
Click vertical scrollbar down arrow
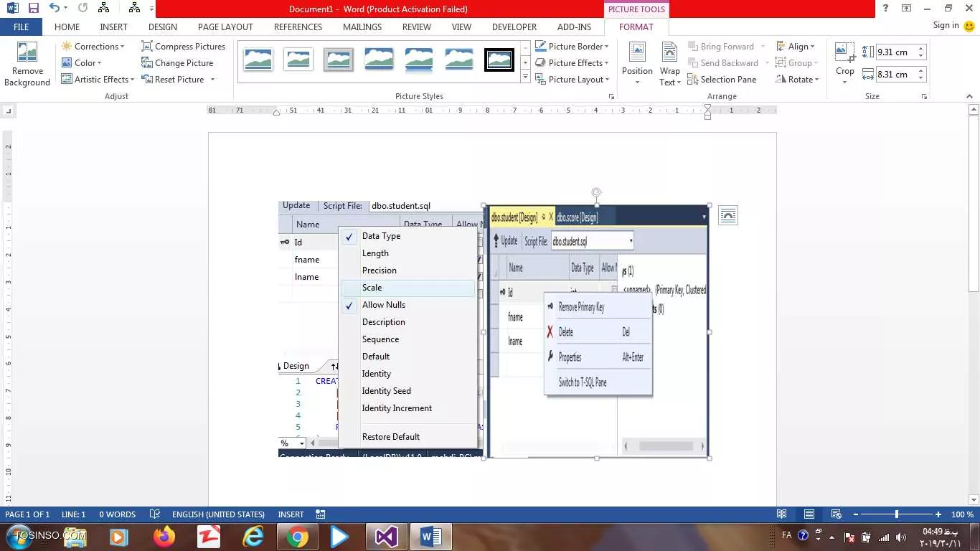[x=974, y=500]
